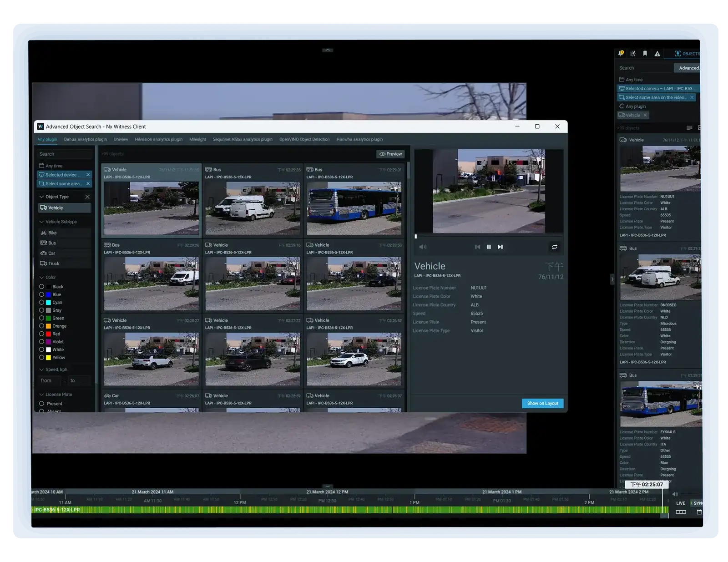Click the speed 'from' input field
Viewport: 728px width, 562px height.
tap(50, 380)
